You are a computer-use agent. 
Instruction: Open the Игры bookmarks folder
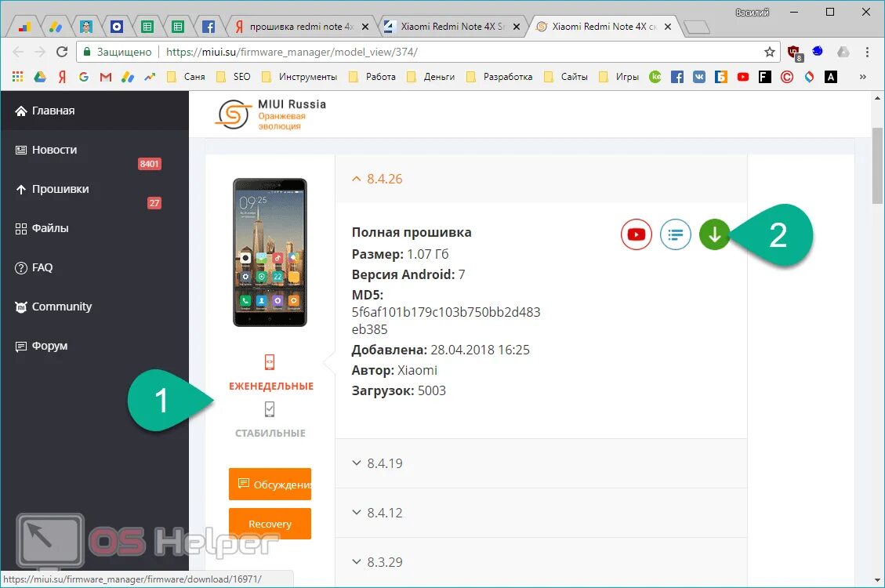coord(619,77)
